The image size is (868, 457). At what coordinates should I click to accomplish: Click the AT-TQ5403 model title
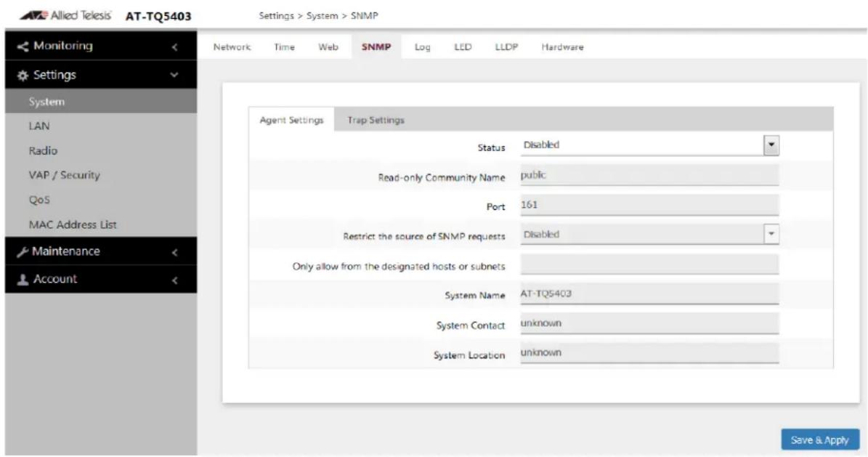pyautogui.click(x=158, y=16)
